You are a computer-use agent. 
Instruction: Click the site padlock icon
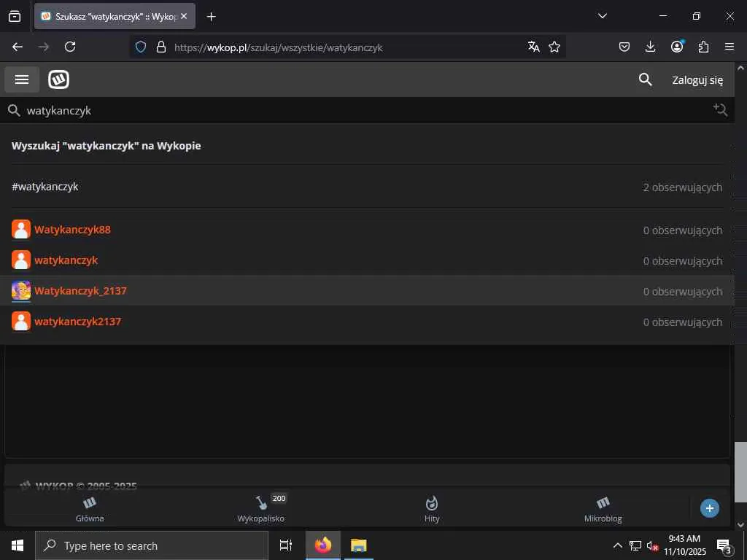161,47
